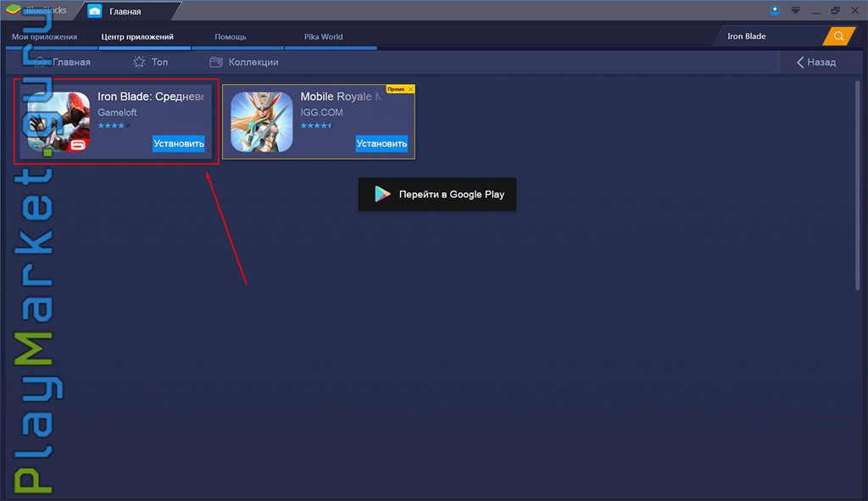Open the user account profile icon
Image resolution: width=868 pixels, height=501 pixels.
pyautogui.click(x=775, y=10)
